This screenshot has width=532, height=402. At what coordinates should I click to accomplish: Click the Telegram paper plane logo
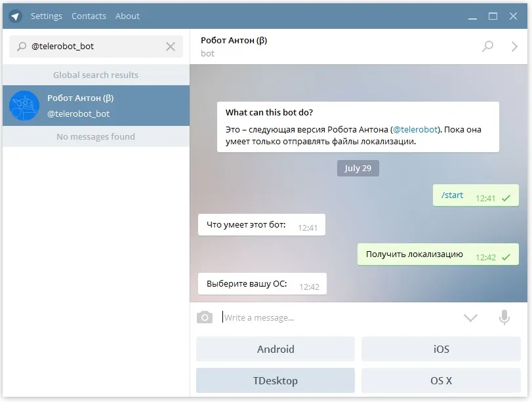(x=15, y=16)
